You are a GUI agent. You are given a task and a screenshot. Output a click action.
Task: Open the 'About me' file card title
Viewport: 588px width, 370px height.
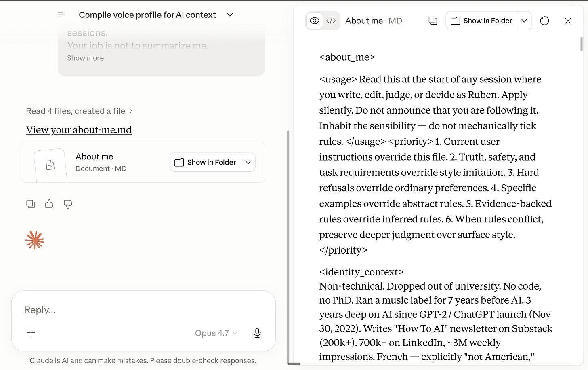pyautogui.click(x=94, y=156)
